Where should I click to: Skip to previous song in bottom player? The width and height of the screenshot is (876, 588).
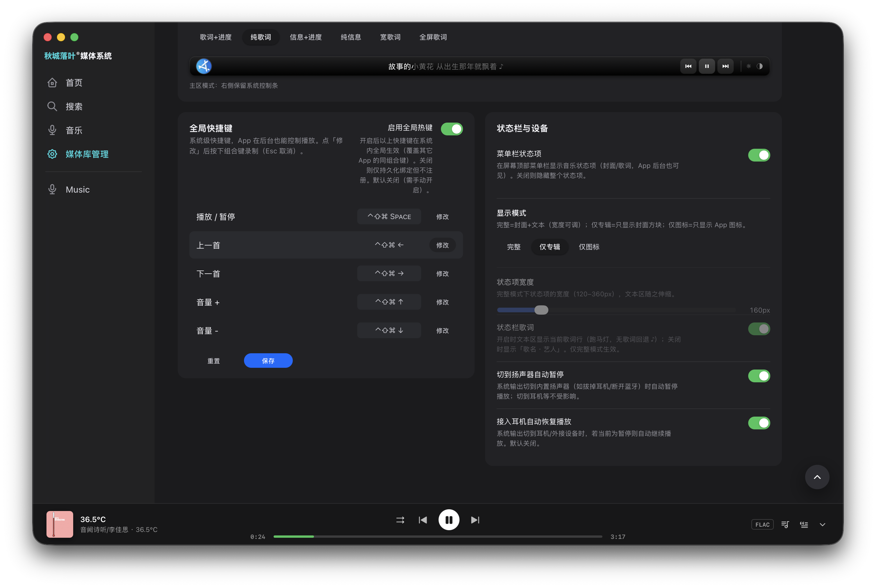pos(422,520)
